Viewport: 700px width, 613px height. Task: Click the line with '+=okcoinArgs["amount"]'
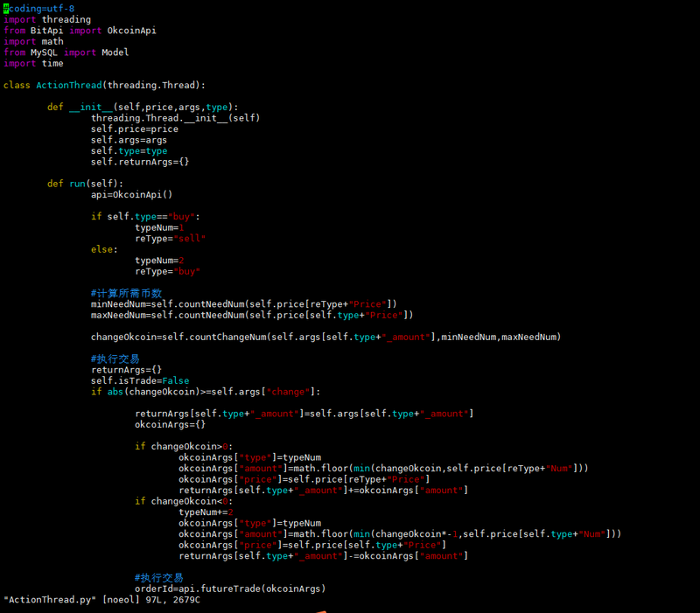coord(324,490)
